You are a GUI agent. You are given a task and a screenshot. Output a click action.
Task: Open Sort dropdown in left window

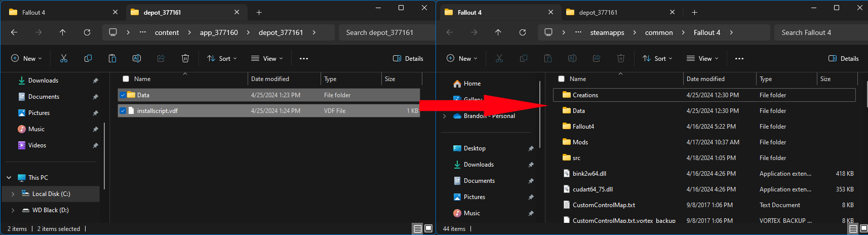pos(222,58)
